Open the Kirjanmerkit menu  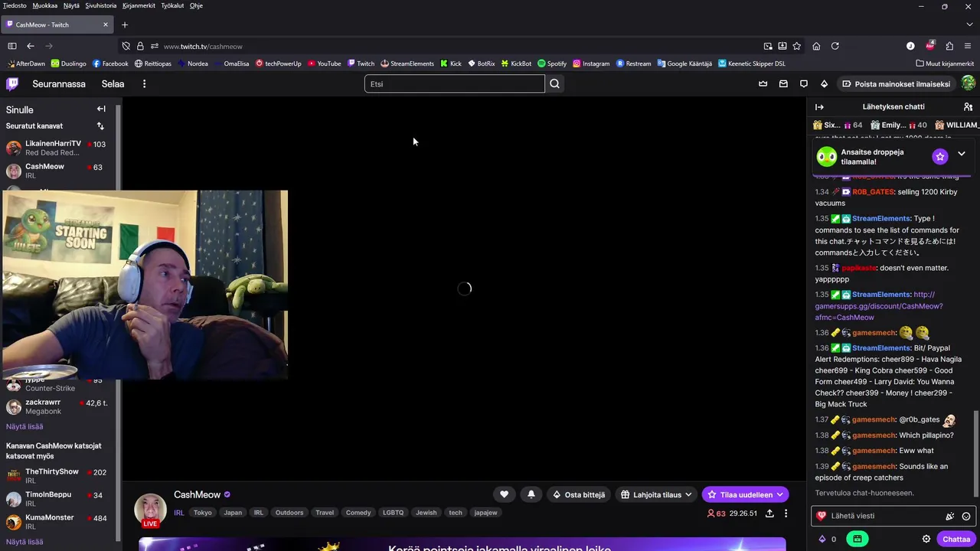[x=139, y=5]
